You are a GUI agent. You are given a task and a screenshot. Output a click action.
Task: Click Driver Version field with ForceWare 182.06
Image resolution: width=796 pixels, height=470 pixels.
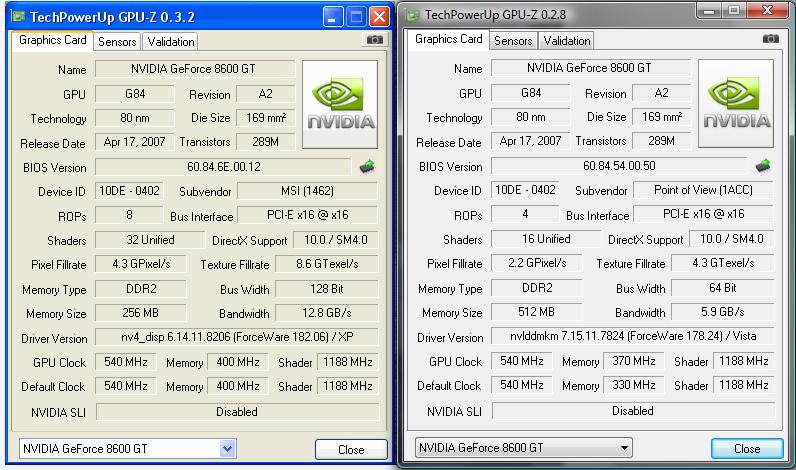237,337
